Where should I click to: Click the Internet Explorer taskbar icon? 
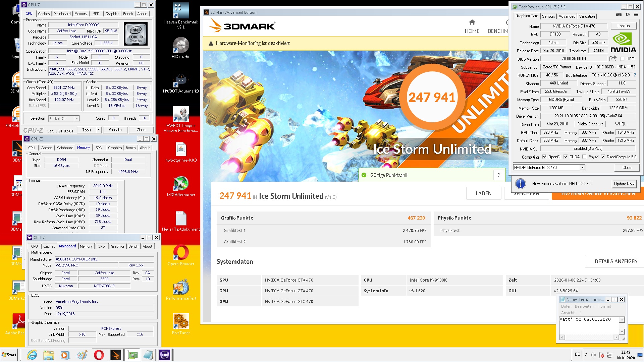[x=32, y=355]
